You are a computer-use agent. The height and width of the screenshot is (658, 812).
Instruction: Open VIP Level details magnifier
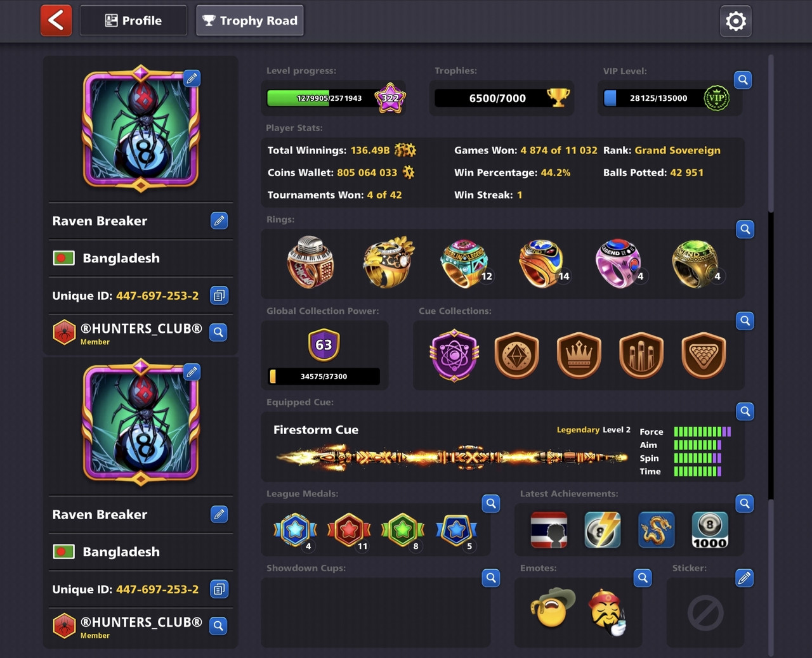[x=743, y=80]
